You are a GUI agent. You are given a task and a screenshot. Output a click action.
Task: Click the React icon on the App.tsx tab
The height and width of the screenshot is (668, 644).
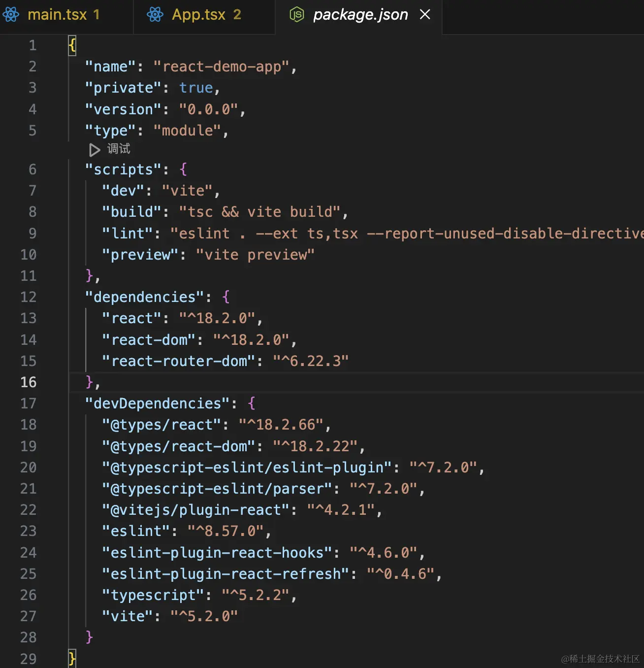point(155,14)
